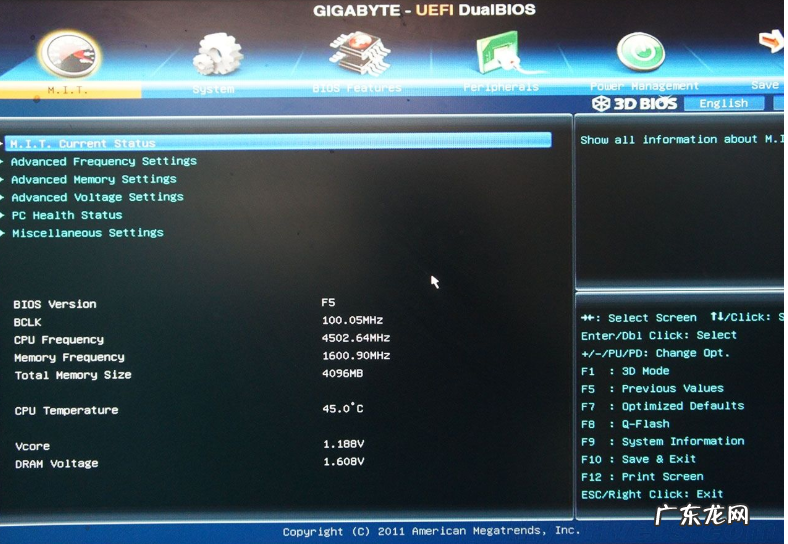Open the English language selector
Viewport: 788px width, 544px height.
point(724,103)
